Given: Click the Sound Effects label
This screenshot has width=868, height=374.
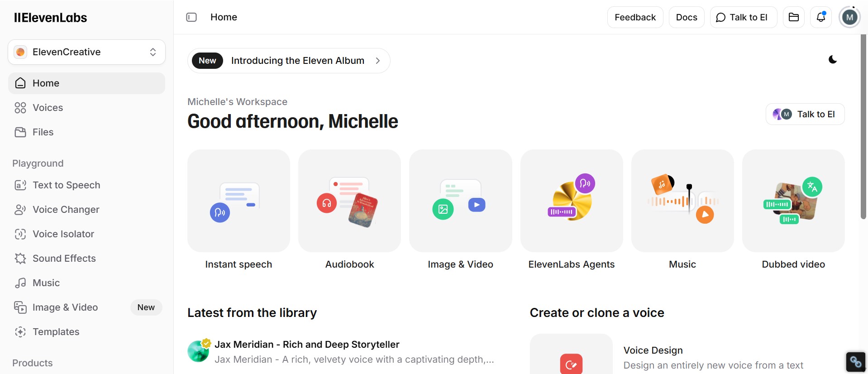Looking at the screenshot, I should tap(64, 259).
